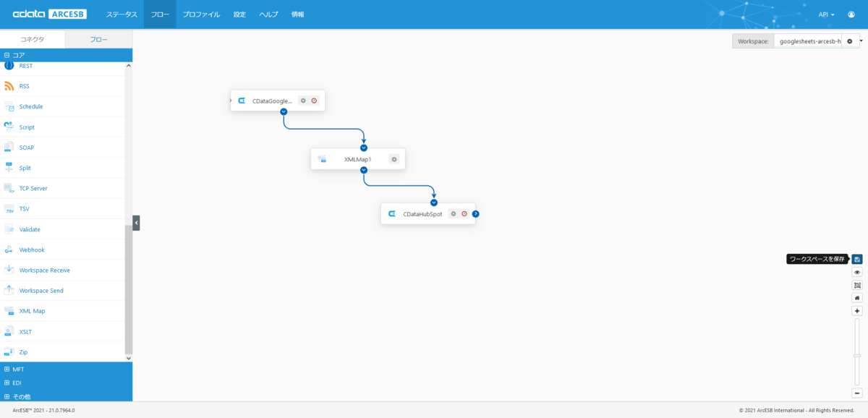868x418 pixels.
Task: Click the user account icon in header
Action: [851, 14]
